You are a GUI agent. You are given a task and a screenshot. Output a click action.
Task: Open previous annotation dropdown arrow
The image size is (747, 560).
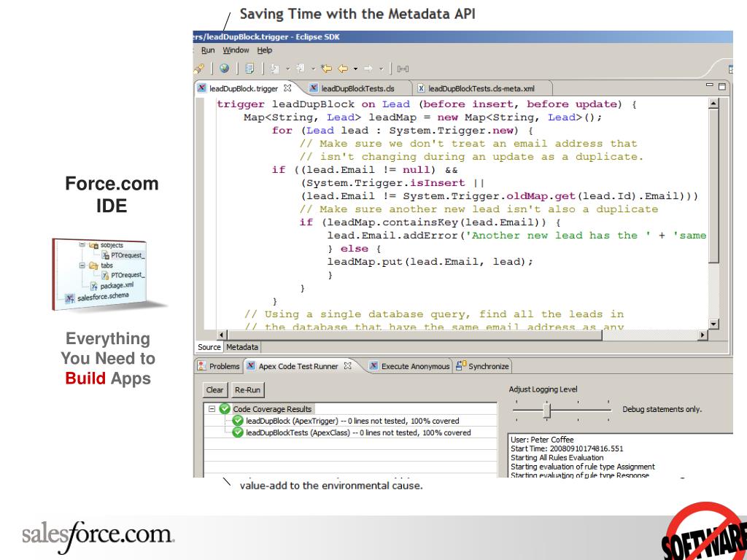point(314,69)
